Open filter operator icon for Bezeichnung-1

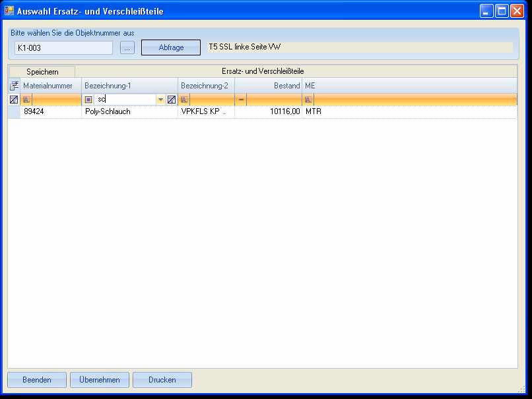(x=88, y=100)
